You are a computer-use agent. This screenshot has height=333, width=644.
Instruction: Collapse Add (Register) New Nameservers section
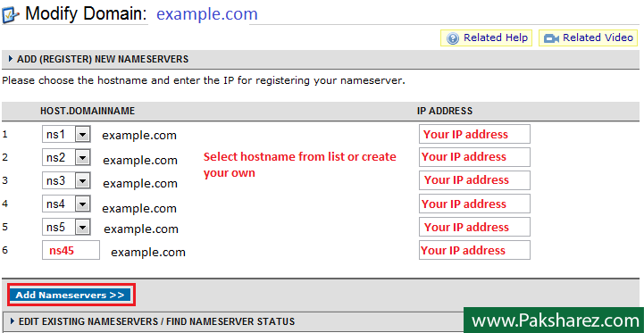tap(11, 59)
